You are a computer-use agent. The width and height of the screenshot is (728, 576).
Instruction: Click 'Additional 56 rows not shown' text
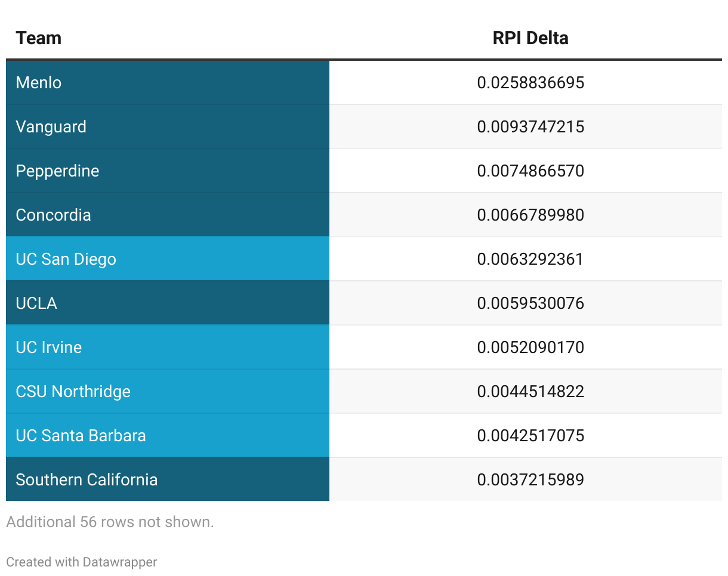pyautogui.click(x=110, y=522)
